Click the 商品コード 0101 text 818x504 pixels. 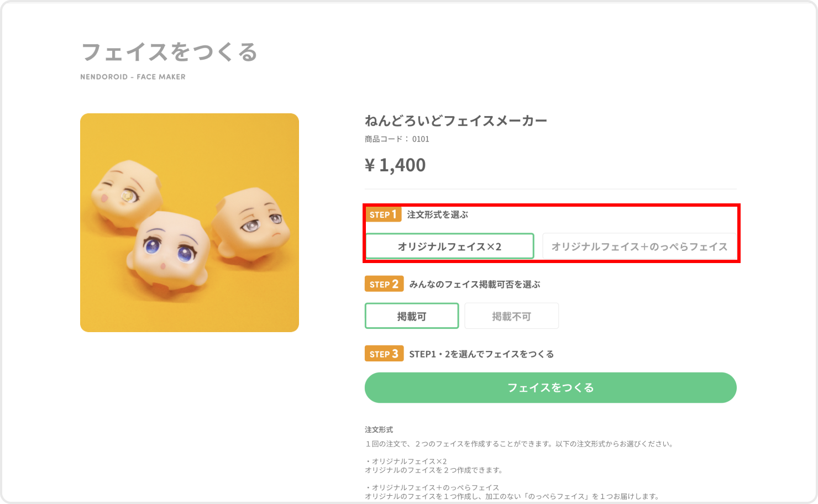397,139
